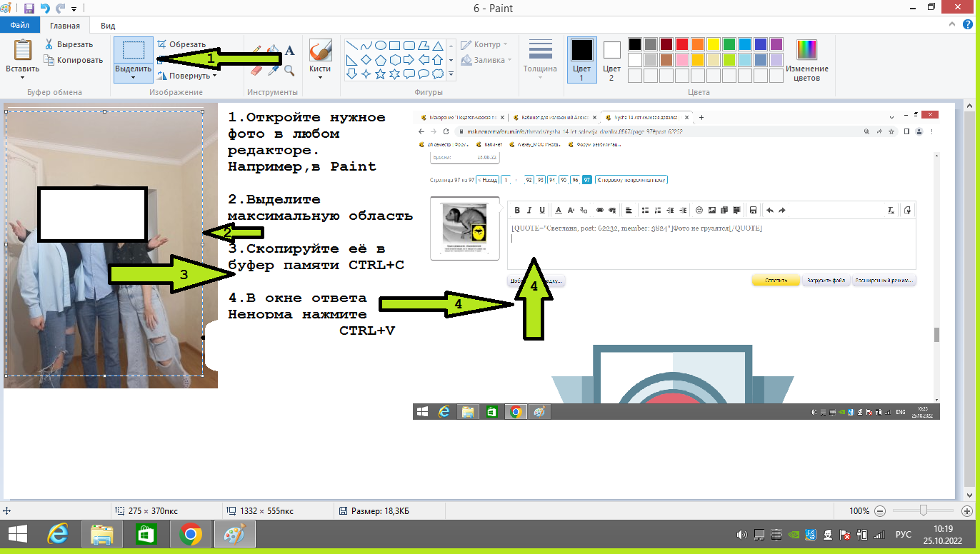Open the Кисти brushes dropdown

click(320, 77)
